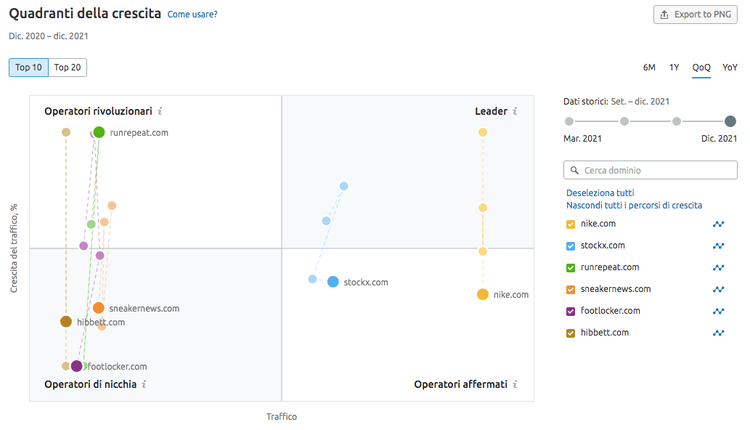Screen dimensions: 750x430
Task: Click 'Nascondi tutti i percorsi di crescita'
Action: (634, 205)
